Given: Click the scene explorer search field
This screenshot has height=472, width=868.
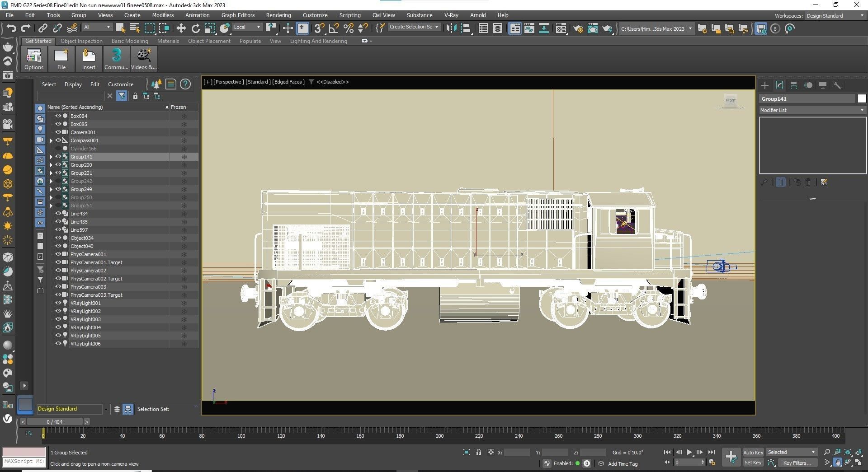Looking at the screenshot, I should pos(71,96).
